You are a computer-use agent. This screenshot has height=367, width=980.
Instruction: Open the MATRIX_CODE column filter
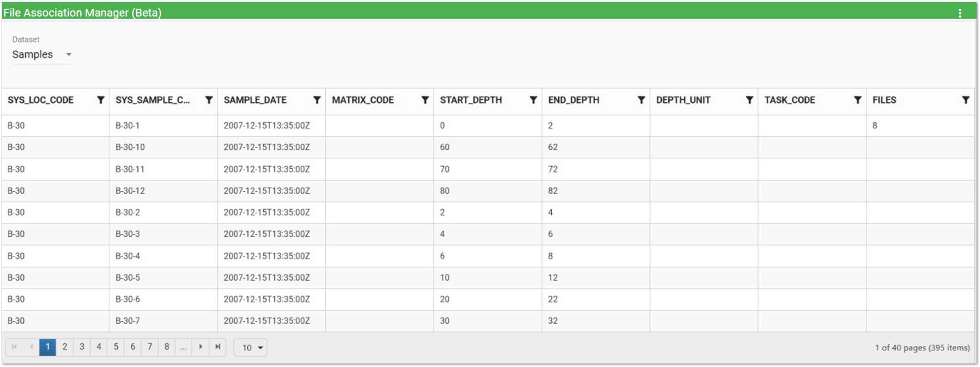pyautogui.click(x=425, y=100)
